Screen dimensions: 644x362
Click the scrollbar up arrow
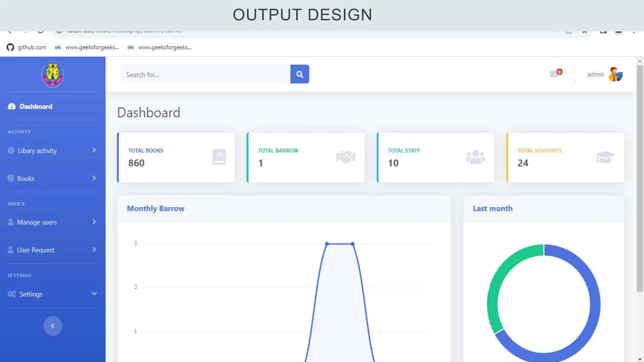coord(640,61)
